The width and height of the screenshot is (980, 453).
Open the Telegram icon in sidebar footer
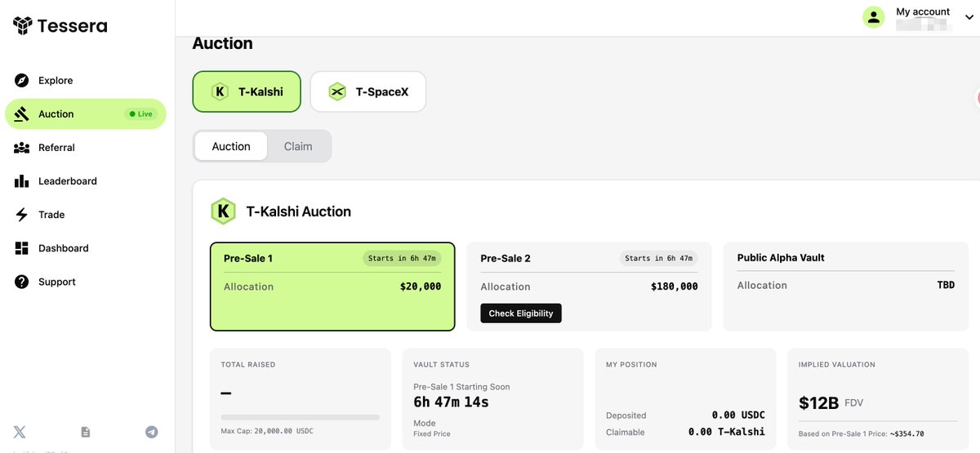151,432
